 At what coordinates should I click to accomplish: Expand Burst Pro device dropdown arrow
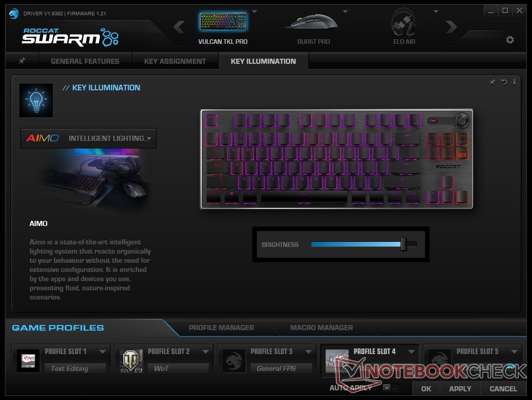pyautogui.click(x=345, y=12)
